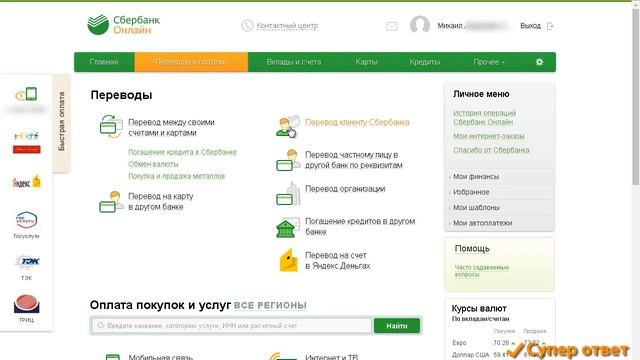The width and height of the screenshot is (640, 360).
Task: Click the colorful people icon in quick pay sidebar
Action: tap(27, 142)
